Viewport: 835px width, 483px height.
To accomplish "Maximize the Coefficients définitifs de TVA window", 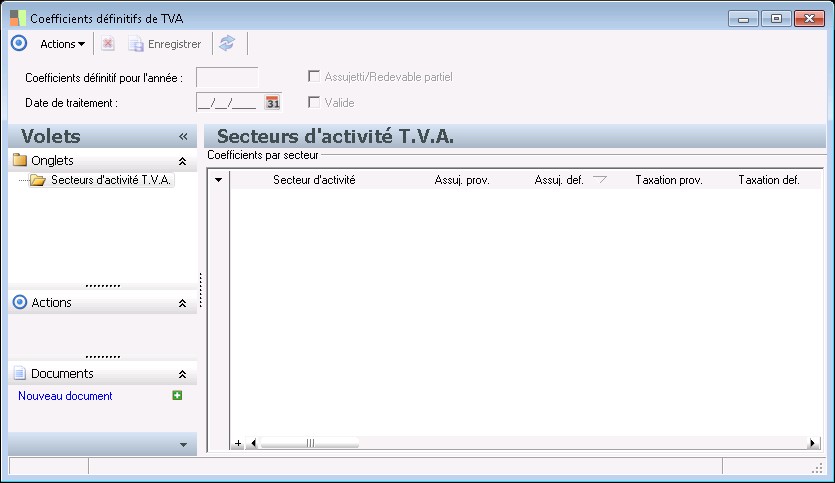I will click(x=776, y=19).
